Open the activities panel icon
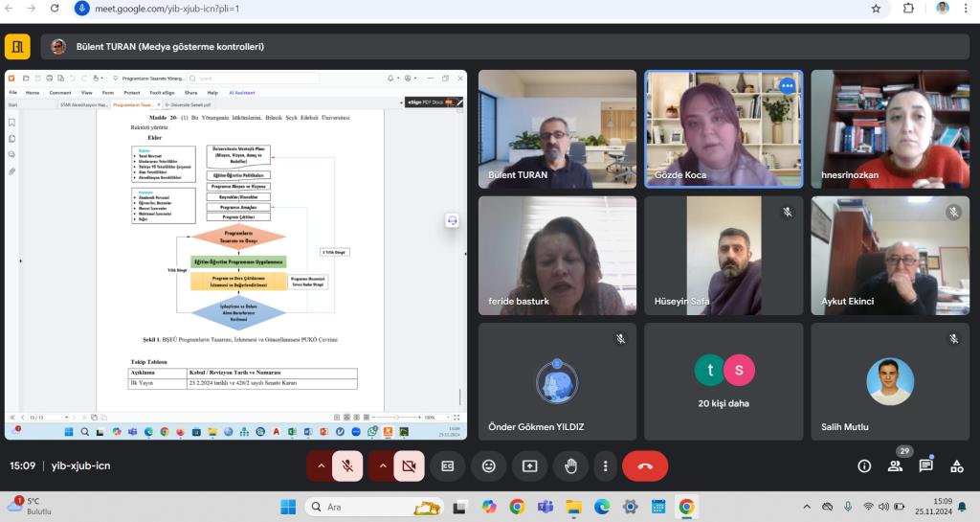This screenshot has width=980, height=522. click(956, 465)
